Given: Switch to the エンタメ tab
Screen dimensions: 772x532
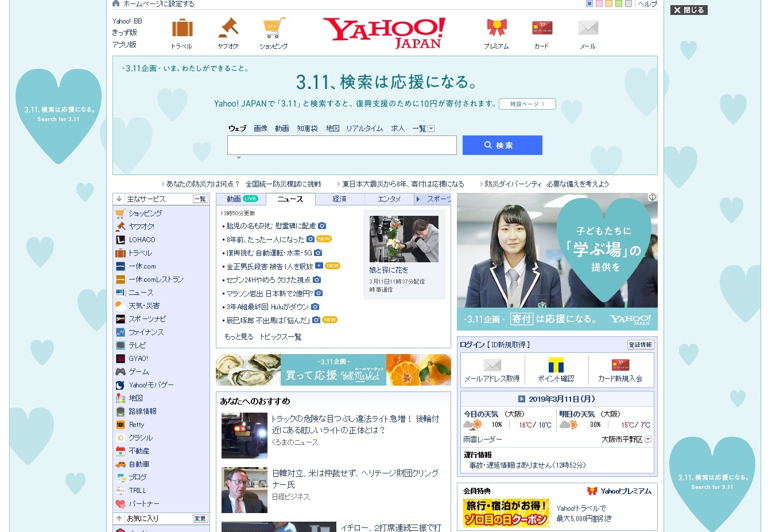Looking at the screenshot, I should pos(389,199).
